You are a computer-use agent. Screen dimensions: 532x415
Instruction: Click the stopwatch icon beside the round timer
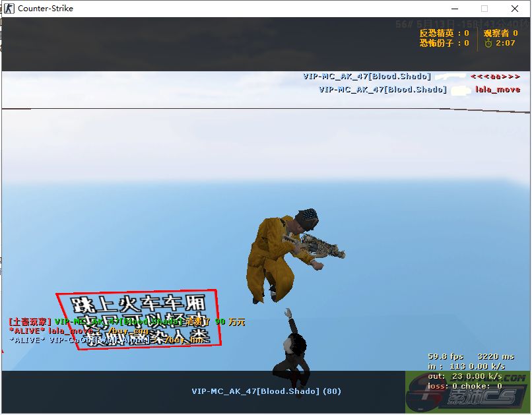click(488, 43)
